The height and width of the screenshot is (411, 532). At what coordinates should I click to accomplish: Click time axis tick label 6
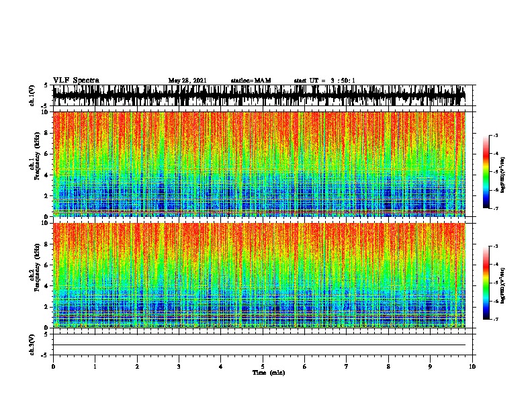click(305, 367)
